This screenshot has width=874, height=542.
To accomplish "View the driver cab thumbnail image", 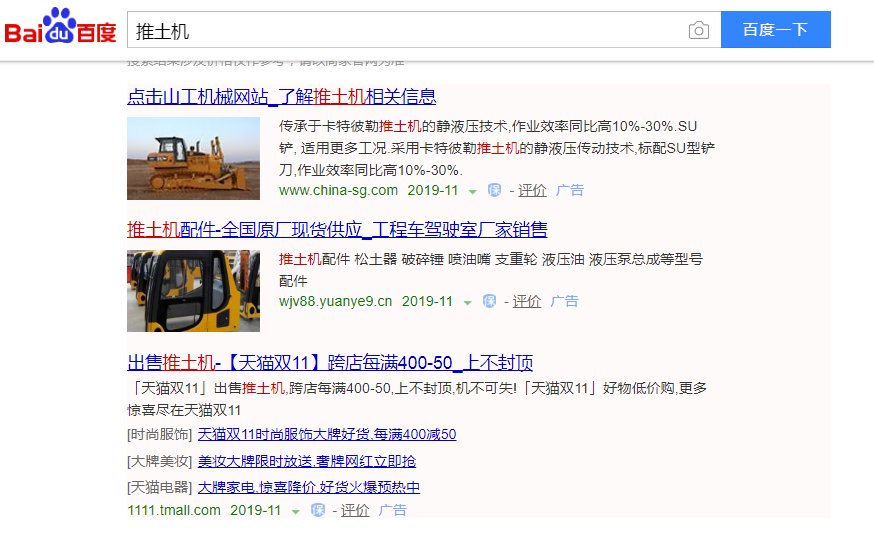I will tap(193, 291).
